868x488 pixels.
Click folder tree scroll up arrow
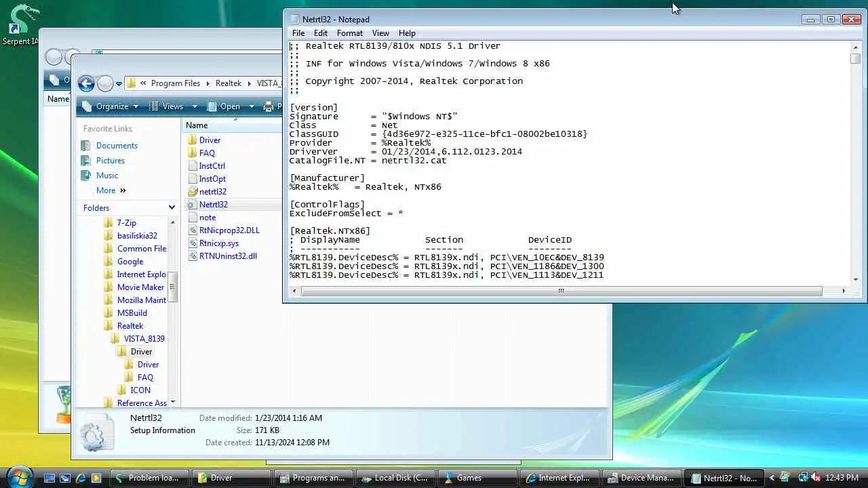click(x=173, y=222)
